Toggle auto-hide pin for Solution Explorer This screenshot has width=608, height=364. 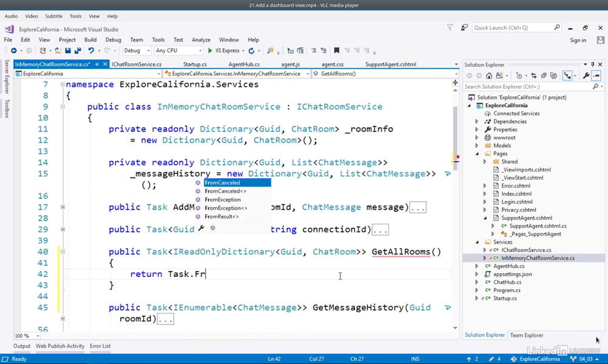pyautogui.click(x=592, y=64)
